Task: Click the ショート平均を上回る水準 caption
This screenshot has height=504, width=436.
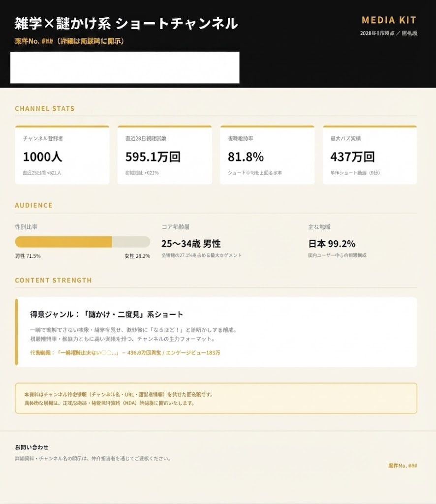Action: tap(255, 173)
